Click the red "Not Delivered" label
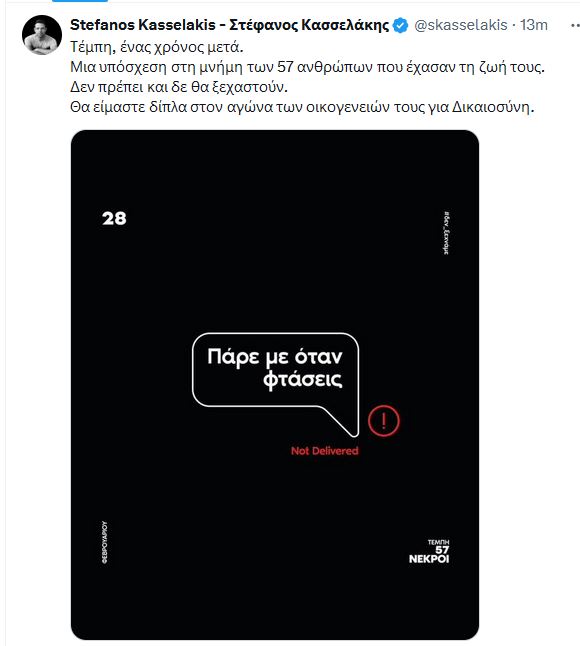The height and width of the screenshot is (646, 580). 325,451
